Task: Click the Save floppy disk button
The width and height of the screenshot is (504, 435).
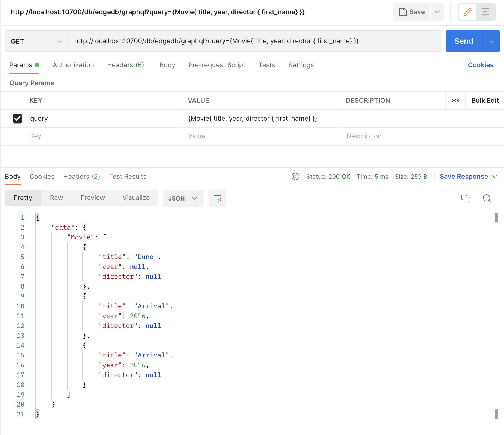Action: (411, 12)
